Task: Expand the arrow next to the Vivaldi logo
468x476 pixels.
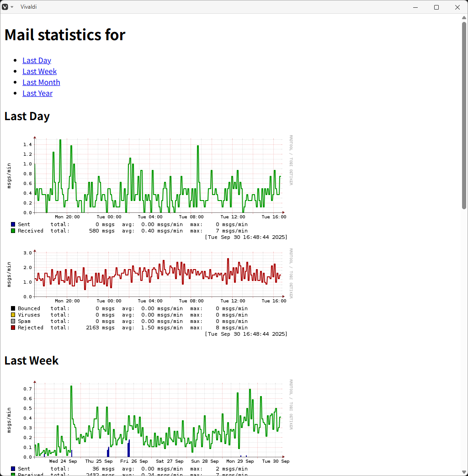Action: pos(12,7)
